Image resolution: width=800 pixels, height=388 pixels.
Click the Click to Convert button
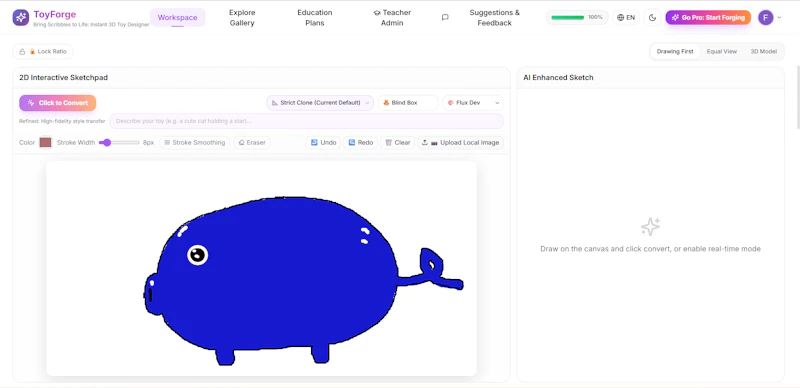58,103
